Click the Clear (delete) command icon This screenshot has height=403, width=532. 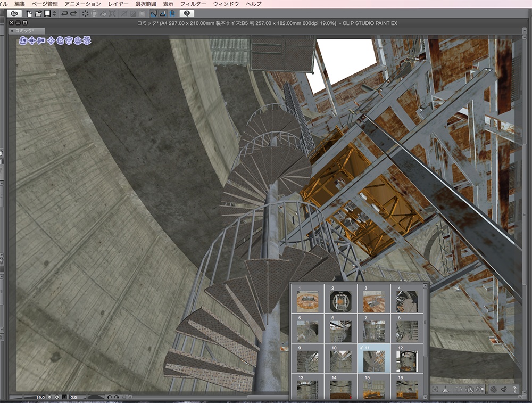(85, 14)
